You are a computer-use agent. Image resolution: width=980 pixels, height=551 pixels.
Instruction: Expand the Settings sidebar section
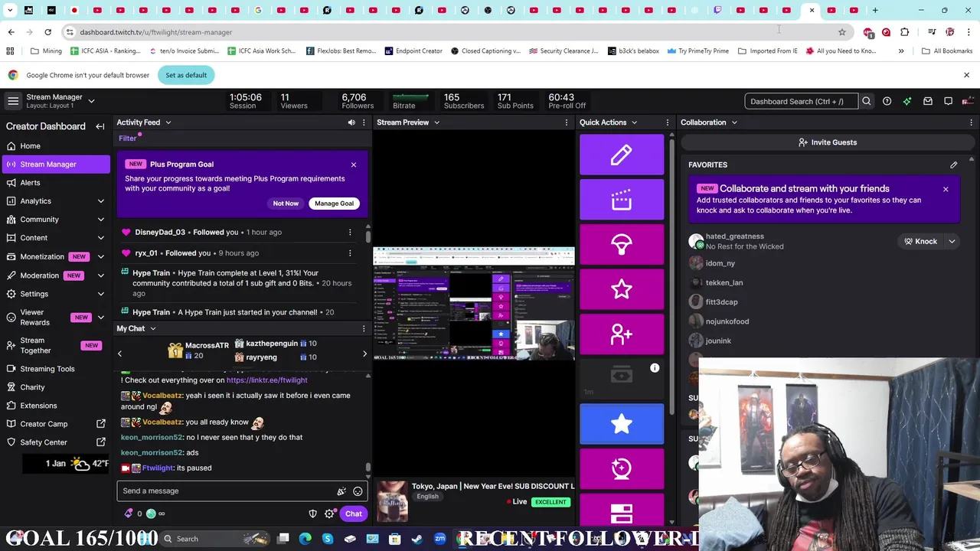(100, 294)
